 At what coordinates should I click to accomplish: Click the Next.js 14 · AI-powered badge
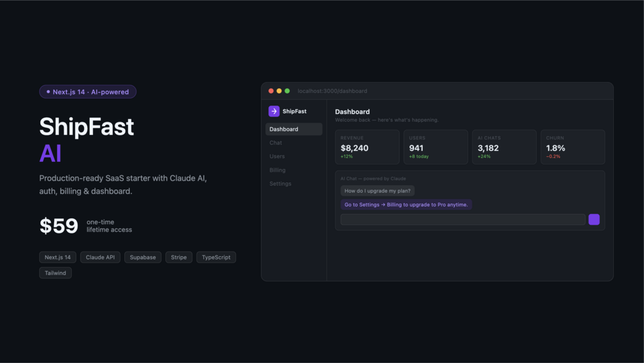click(88, 92)
